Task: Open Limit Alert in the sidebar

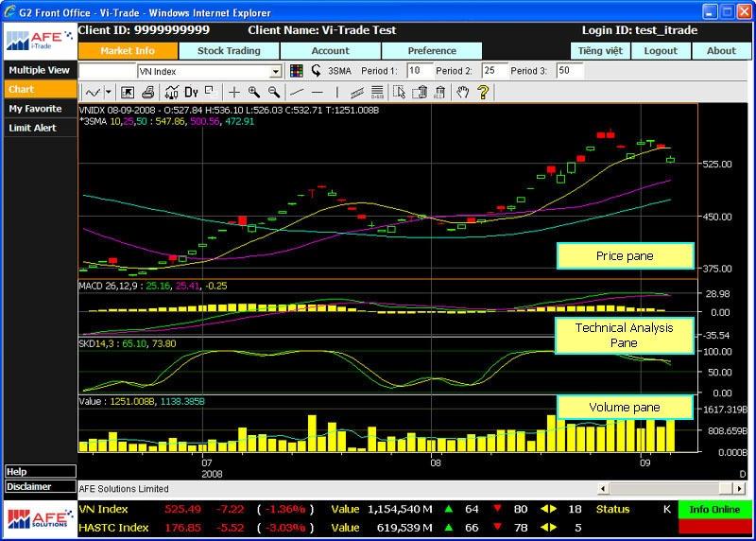Action: [x=40, y=128]
